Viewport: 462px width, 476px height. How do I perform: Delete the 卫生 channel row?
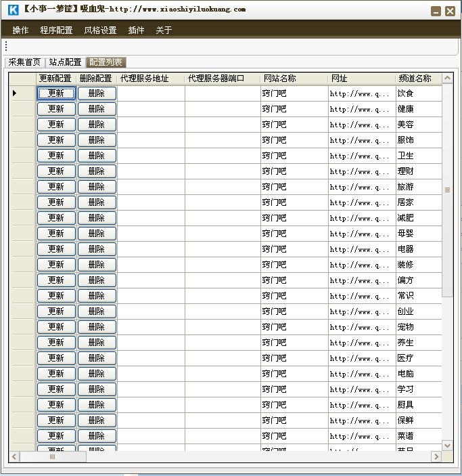coord(97,156)
